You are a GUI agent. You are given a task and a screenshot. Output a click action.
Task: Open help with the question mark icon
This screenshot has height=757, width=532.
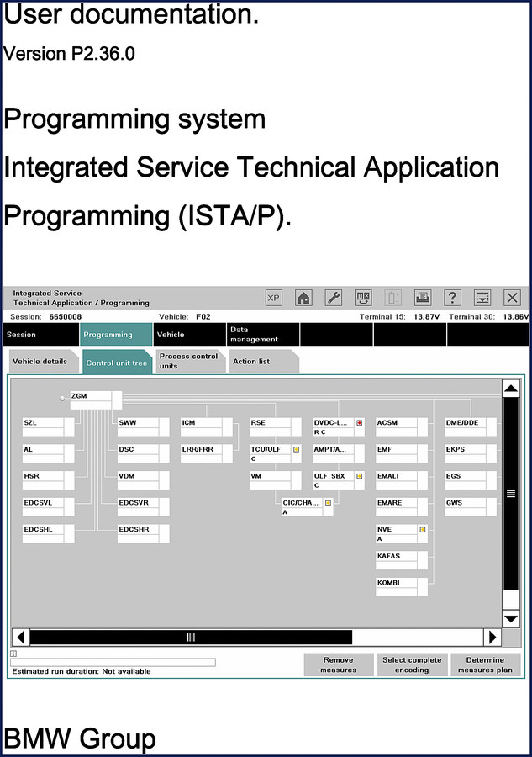(452, 298)
